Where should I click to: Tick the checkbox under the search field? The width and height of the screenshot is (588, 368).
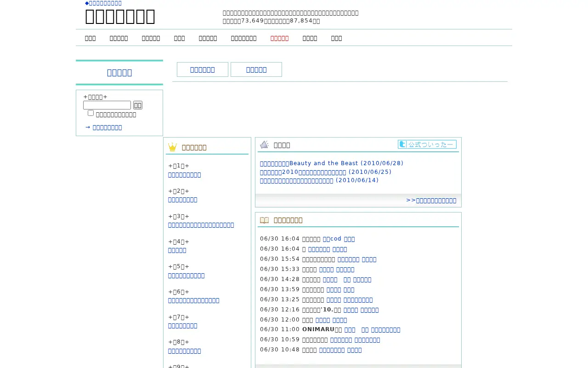pos(90,113)
